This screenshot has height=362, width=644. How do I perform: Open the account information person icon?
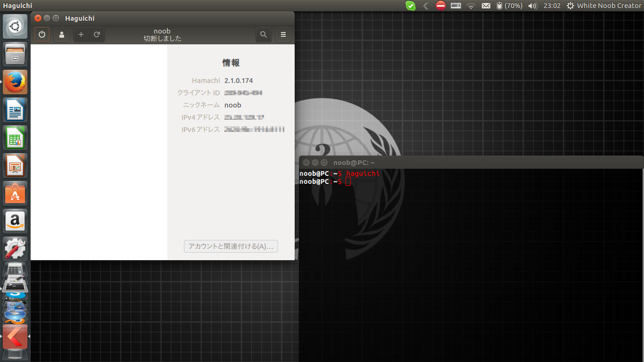(61, 34)
